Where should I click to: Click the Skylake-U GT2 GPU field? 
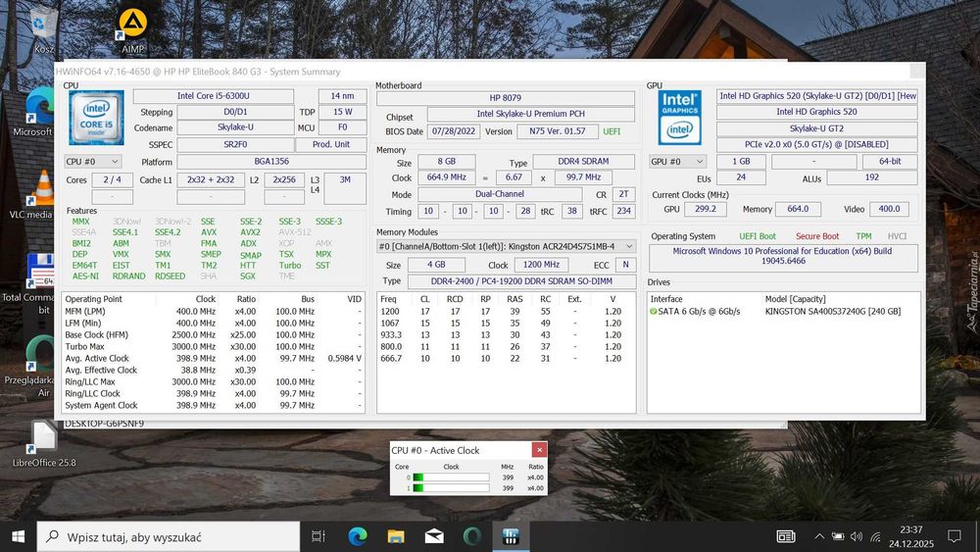click(x=816, y=128)
